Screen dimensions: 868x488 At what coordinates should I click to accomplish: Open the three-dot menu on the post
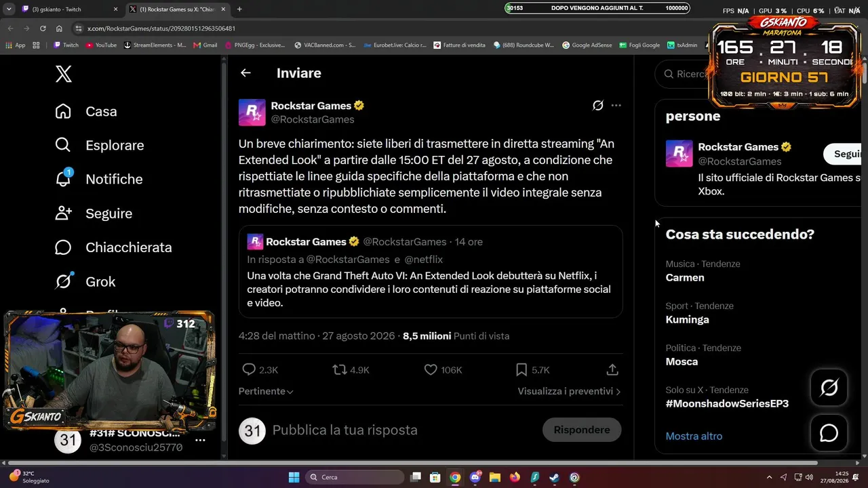pyautogui.click(x=616, y=106)
